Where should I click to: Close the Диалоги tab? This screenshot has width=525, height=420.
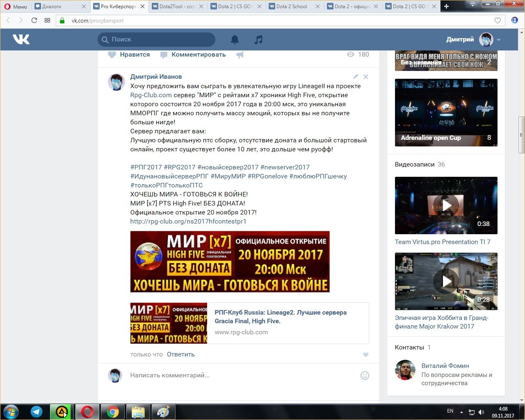point(84,6)
